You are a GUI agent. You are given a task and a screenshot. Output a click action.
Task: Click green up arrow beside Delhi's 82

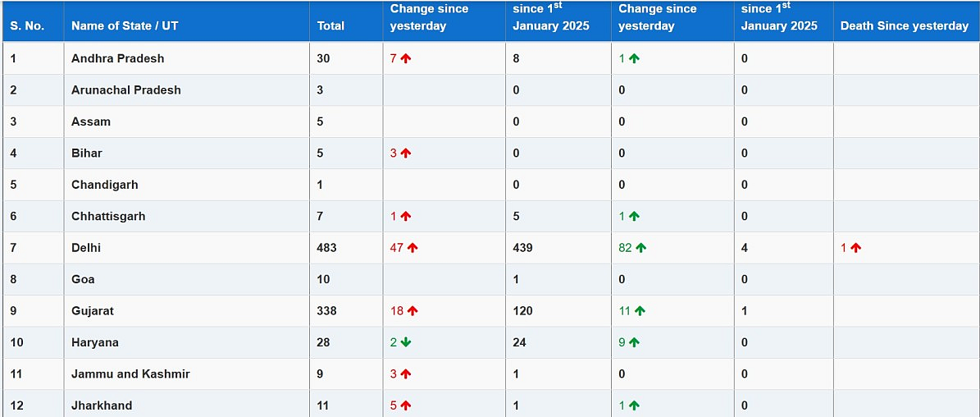[640, 248]
